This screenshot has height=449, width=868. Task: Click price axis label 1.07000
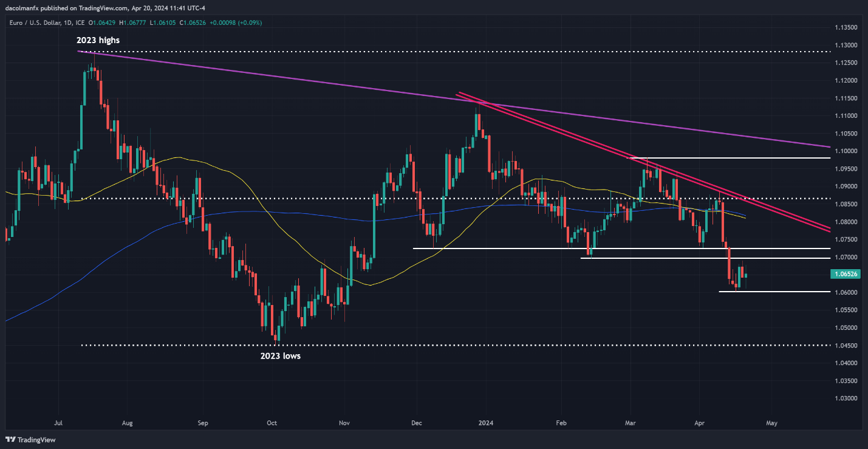(846, 257)
